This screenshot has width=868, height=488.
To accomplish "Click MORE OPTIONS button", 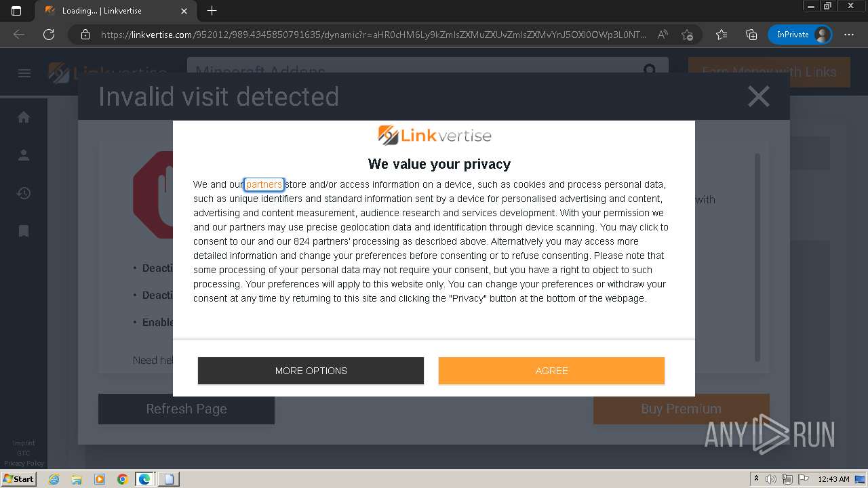I will tap(311, 371).
